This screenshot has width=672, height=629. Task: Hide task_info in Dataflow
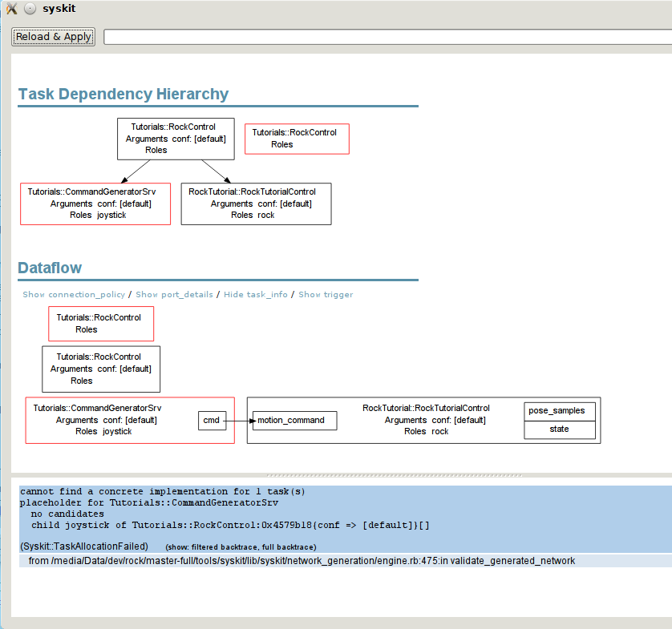click(x=256, y=295)
